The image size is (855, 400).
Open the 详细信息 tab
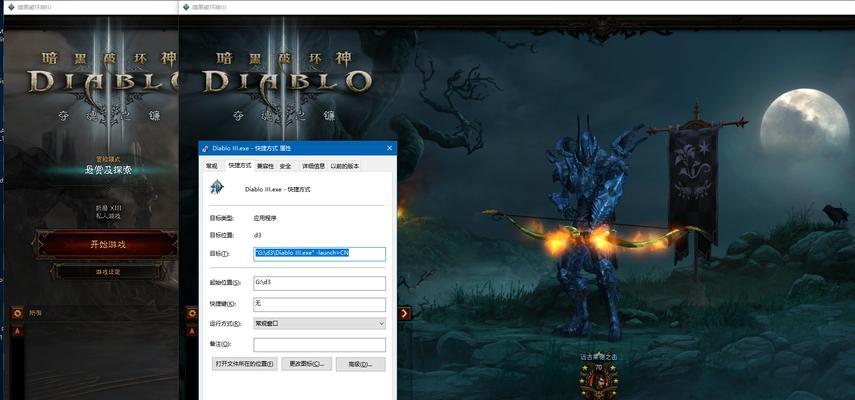point(314,166)
